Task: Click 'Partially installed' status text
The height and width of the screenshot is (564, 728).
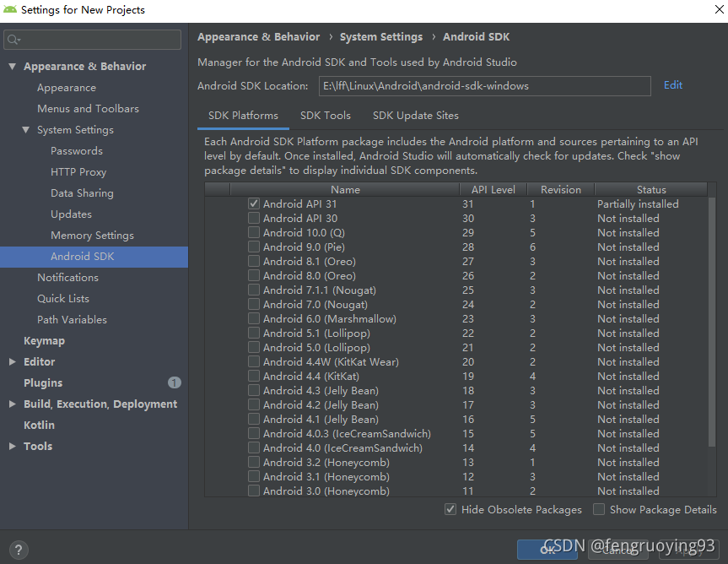Action: tap(638, 204)
